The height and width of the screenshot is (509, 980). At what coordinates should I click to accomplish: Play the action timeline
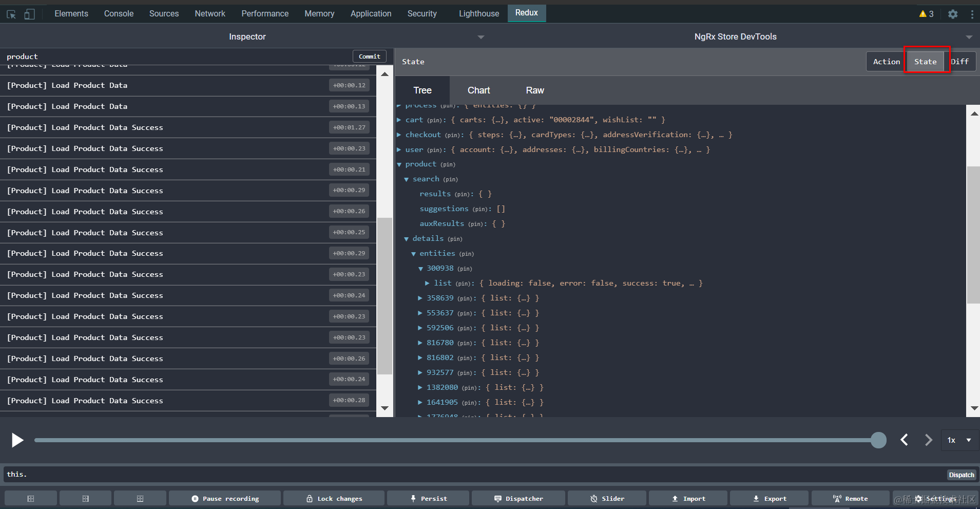click(x=17, y=440)
